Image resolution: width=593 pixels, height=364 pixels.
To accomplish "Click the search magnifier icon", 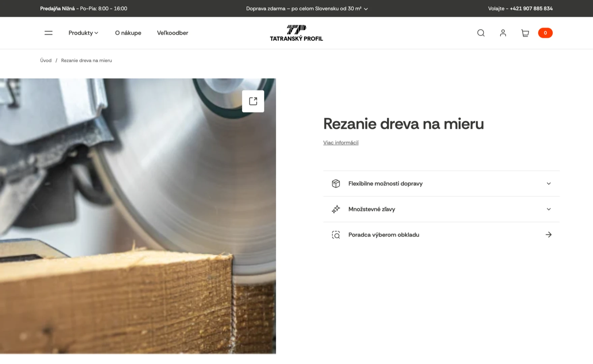I will [481, 33].
